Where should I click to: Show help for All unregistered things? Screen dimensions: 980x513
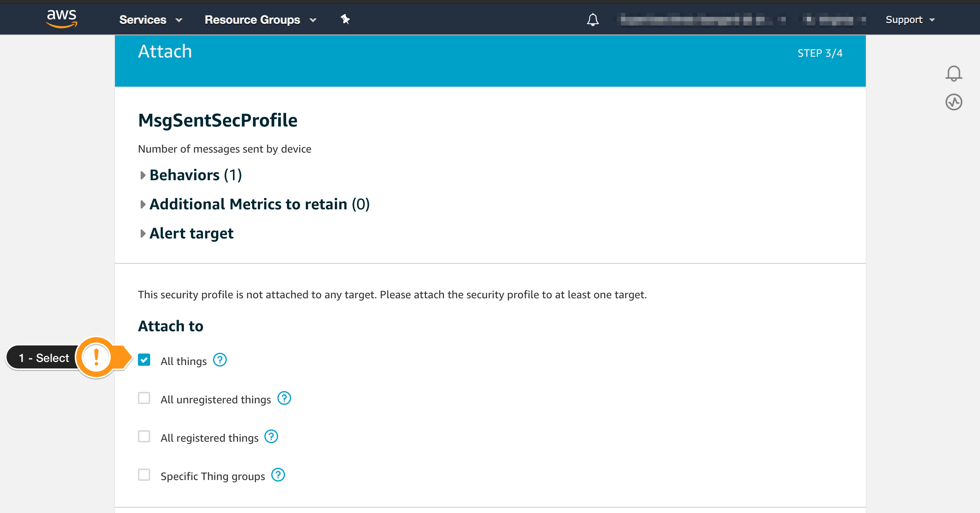tap(284, 398)
